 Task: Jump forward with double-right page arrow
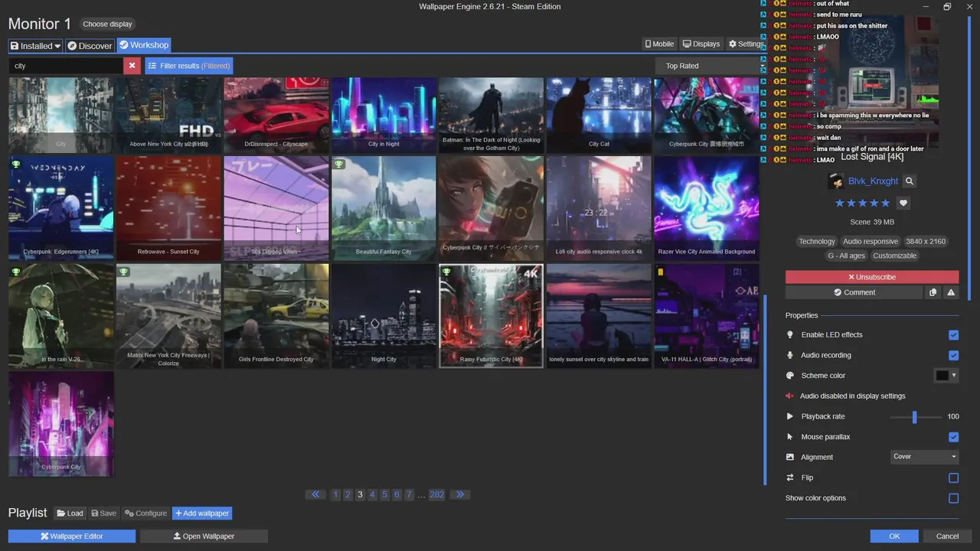(x=459, y=494)
